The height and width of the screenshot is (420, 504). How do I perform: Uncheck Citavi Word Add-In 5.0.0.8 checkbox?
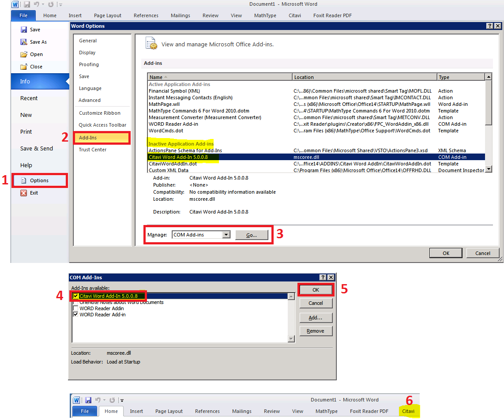(76, 296)
